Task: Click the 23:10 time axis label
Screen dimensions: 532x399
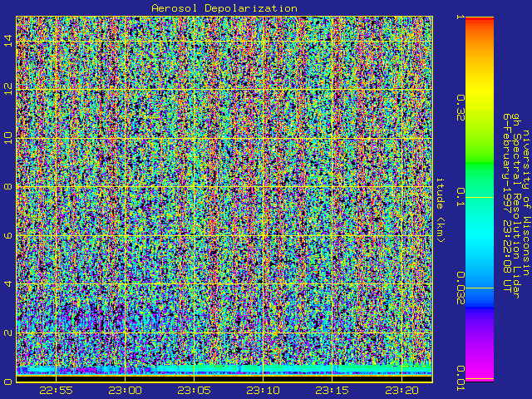Action: click(x=264, y=391)
